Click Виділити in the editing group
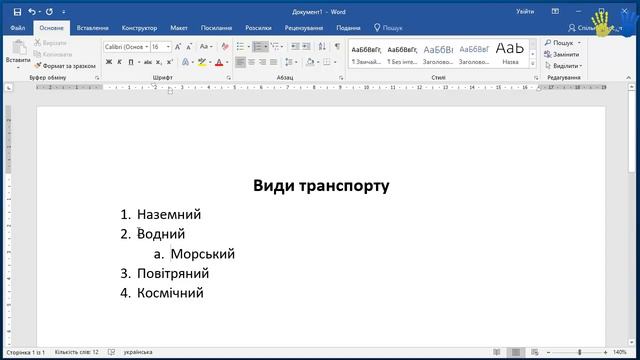 point(563,66)
